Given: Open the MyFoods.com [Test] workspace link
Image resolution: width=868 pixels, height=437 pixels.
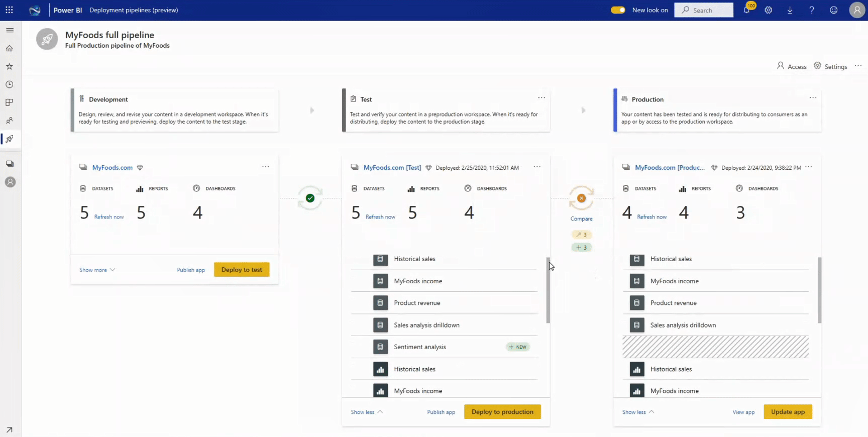Looking at the screenshot, I should [x=392, y=168].
